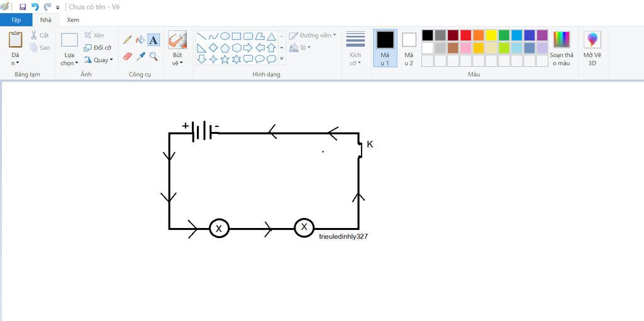Pick the Rectangle shape
The height and width of the screenshot is (321, 644).
tap(236, 36)
